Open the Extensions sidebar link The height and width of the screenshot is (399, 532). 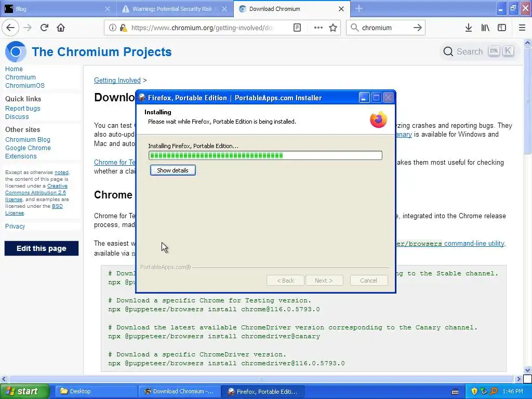click(x=21, y=156)
